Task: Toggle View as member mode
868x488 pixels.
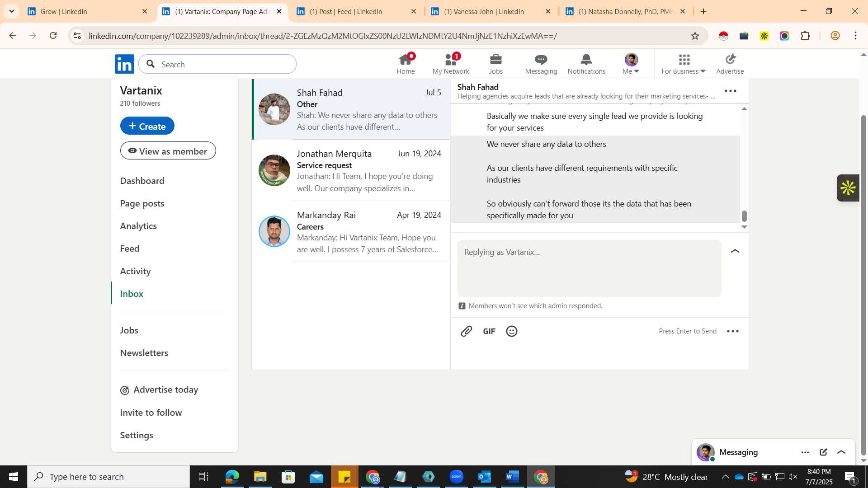Action: pos(168,151)
